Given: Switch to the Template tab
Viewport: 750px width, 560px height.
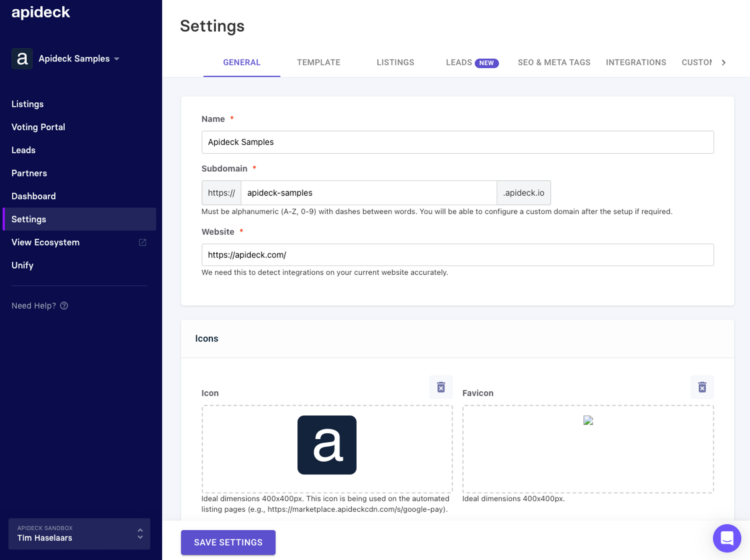Looking at the screenshot, I should (318, 62).
